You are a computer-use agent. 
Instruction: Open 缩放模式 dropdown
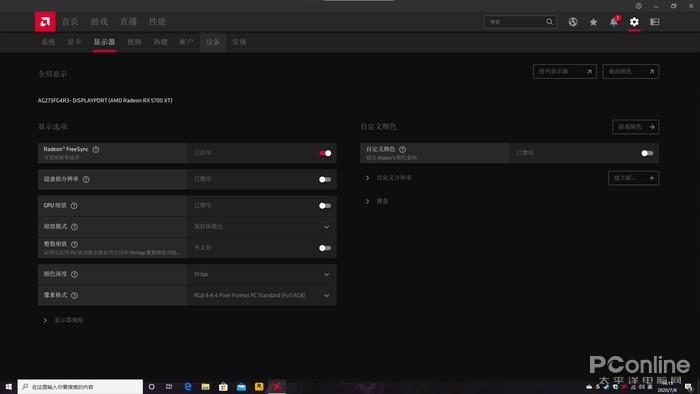(x=262, y=227)
